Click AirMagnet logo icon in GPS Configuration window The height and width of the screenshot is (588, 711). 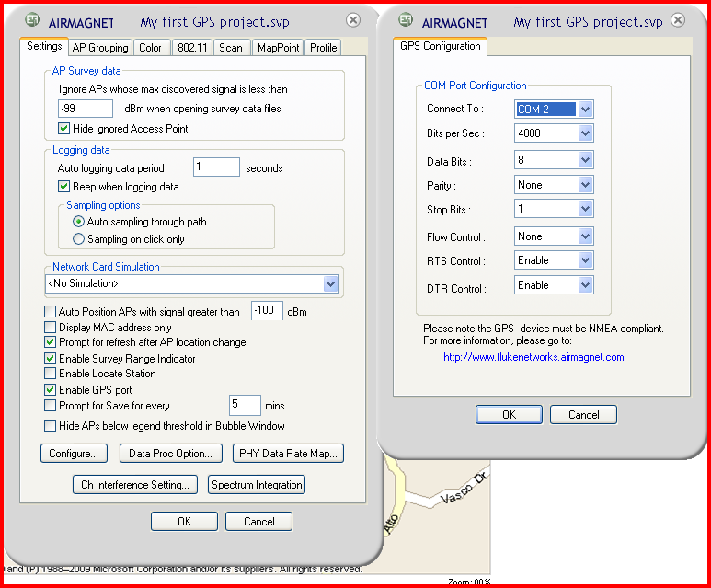(406, 19)
